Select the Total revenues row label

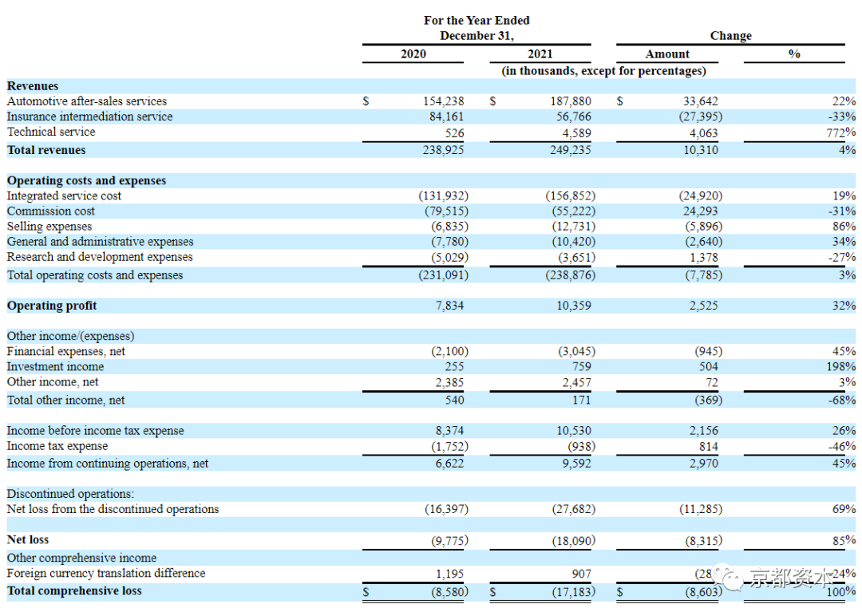point(46,150)
